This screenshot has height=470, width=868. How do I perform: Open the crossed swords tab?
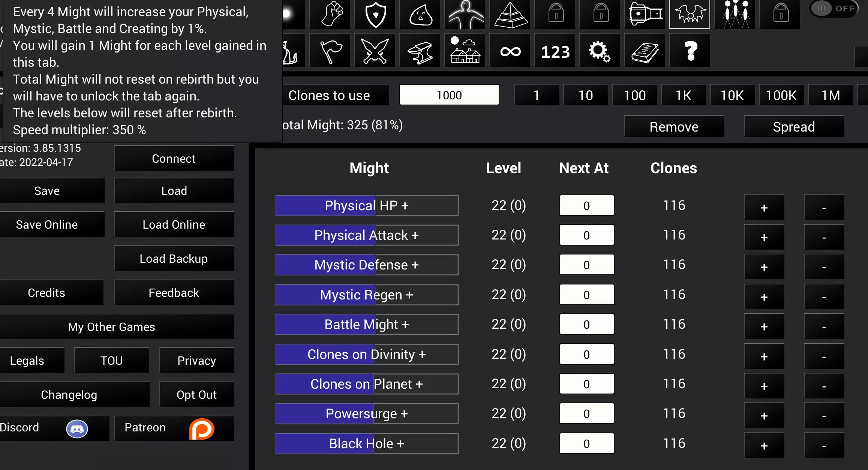(x=375, y=51)
